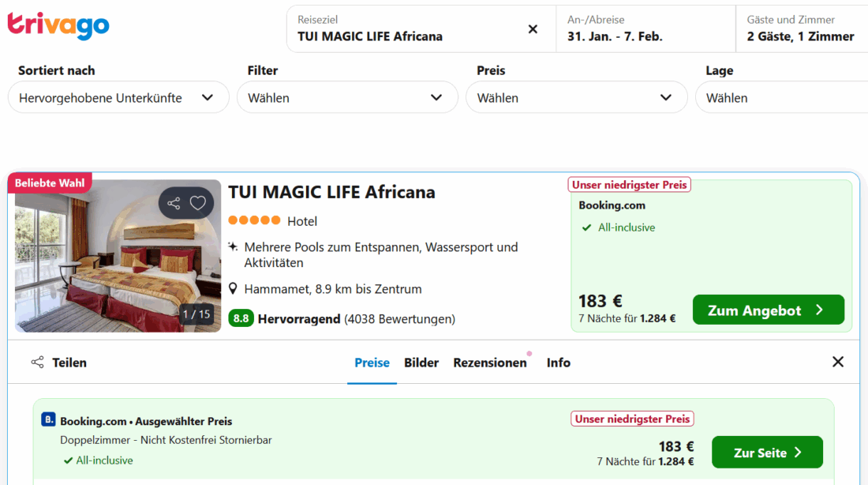The height and width of the screenshot is (485, 868).
Task: Expand the Lage options
Action: (789, 97)
